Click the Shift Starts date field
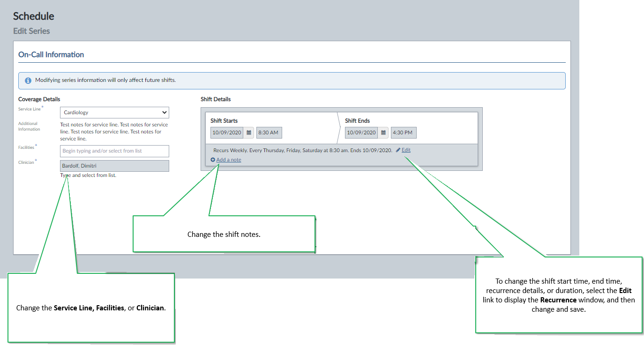The height and width of the screenshot is (345, 644). (227, 132)
